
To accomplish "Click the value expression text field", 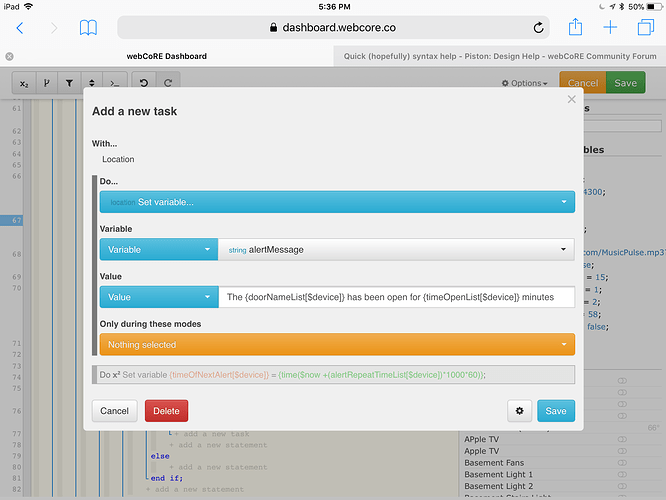I will tap(397, 297).
